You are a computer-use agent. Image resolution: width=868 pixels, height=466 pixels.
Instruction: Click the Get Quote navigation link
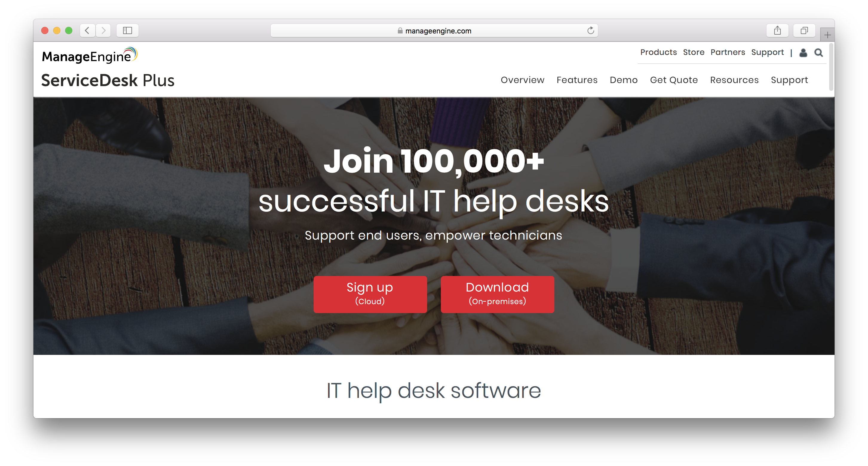pos(674,80)
